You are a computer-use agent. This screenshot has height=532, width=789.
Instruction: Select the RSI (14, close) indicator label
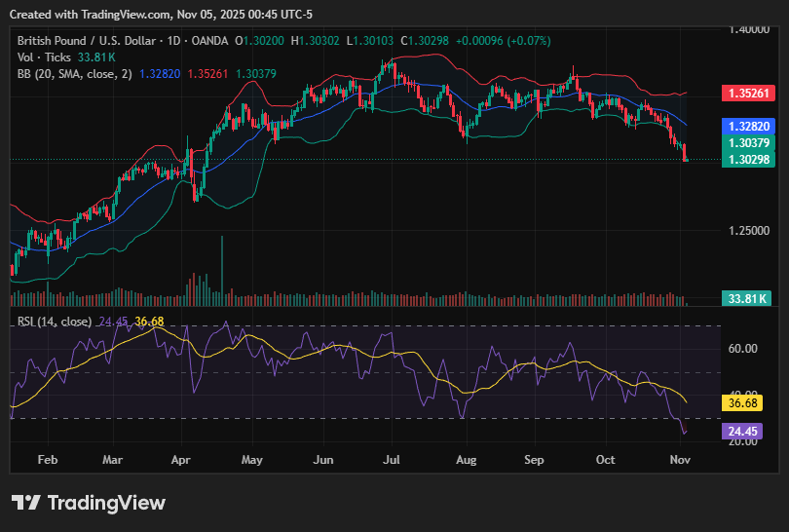pos(55,322)
